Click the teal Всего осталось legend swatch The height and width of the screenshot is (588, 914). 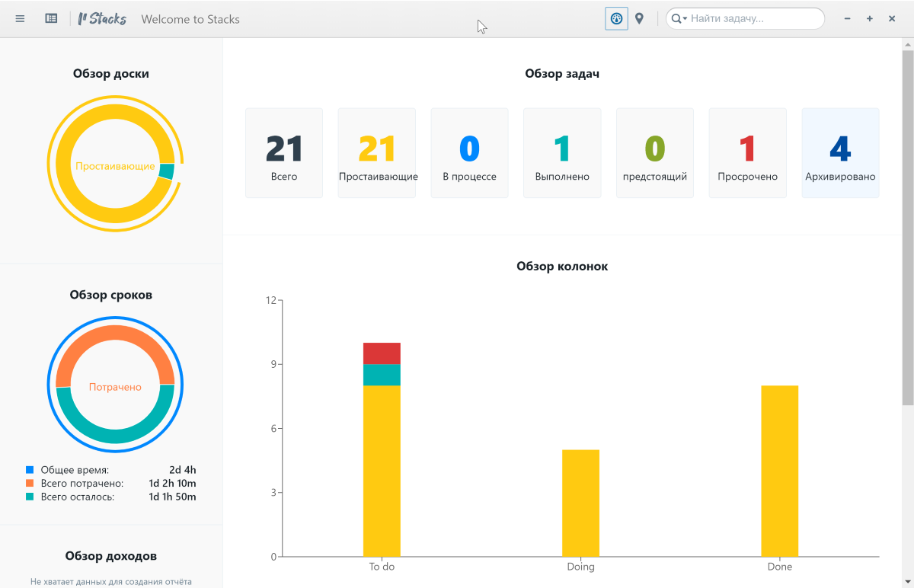tap(30, 497)
